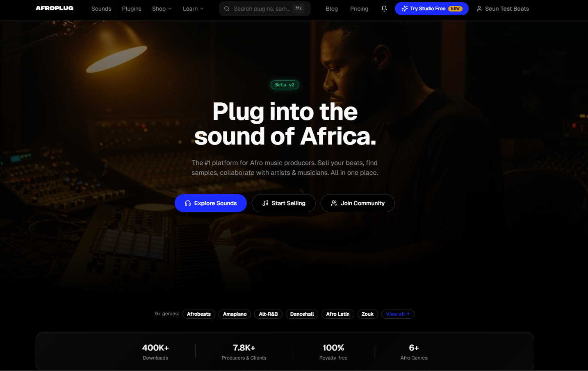Click the search plugins input field
This screenshot has height=371, width=588.
pos(265,9)
